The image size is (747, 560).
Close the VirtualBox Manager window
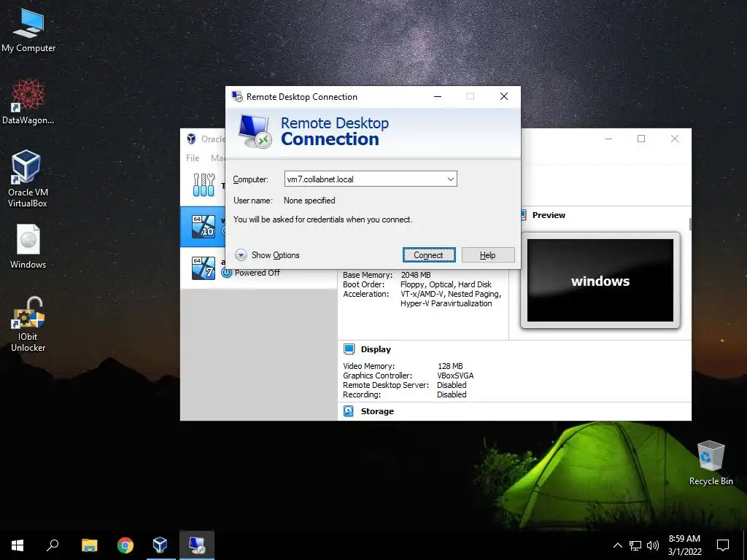[x=675, y=139]
